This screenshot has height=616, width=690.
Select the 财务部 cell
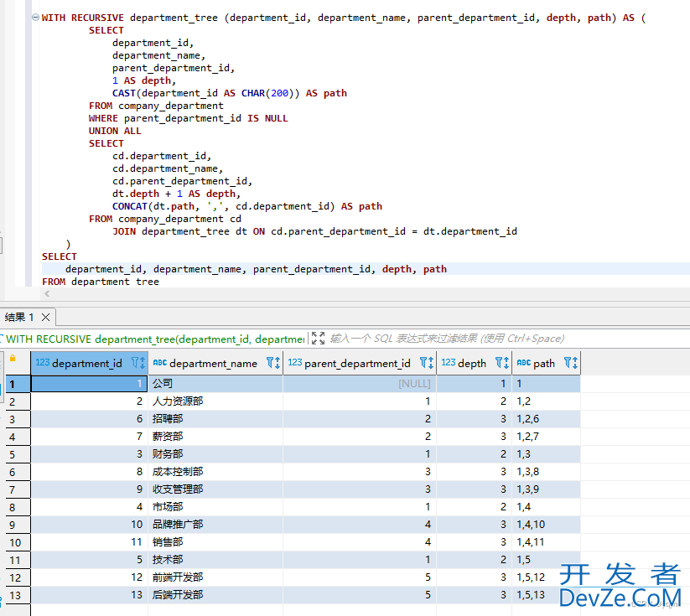click(215, 454)
